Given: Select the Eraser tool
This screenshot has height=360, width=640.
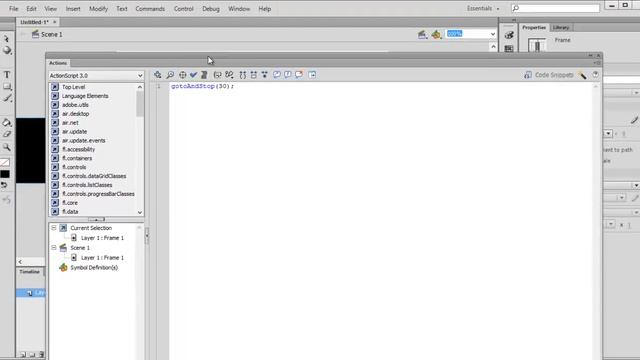Looking at the screenshot, I should click(x=7, y=134).
